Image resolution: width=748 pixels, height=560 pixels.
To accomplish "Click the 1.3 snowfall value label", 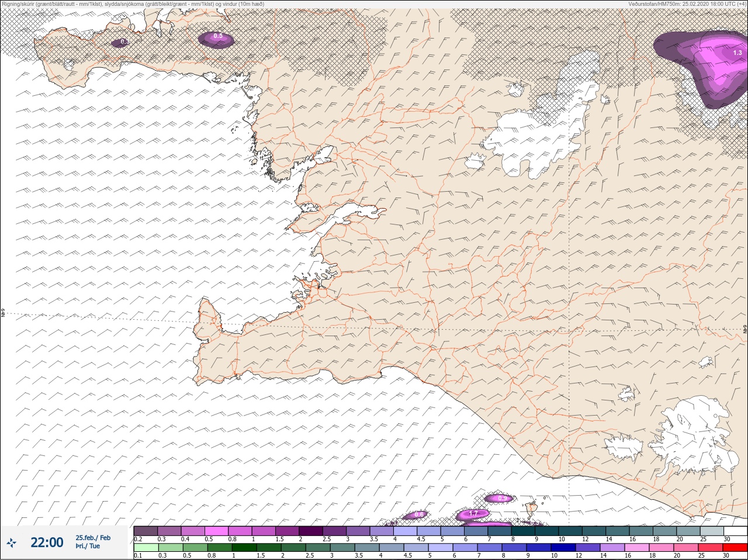I will coord(737,53).
